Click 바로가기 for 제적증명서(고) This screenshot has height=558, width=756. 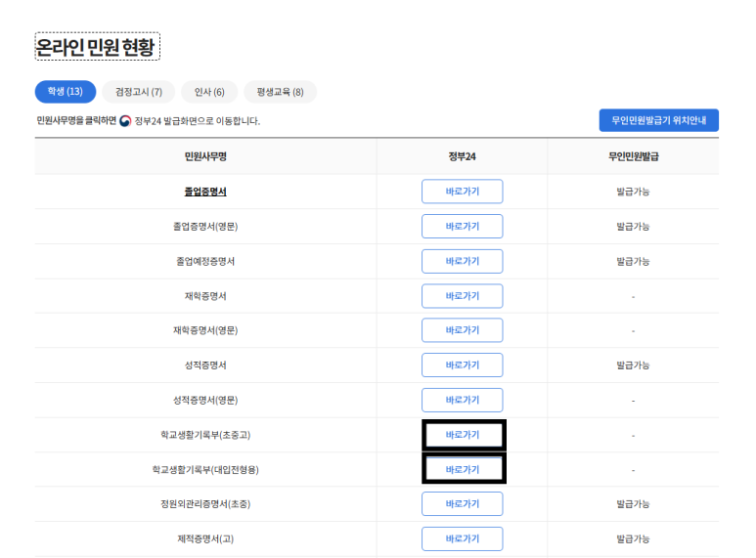(462, 538)
